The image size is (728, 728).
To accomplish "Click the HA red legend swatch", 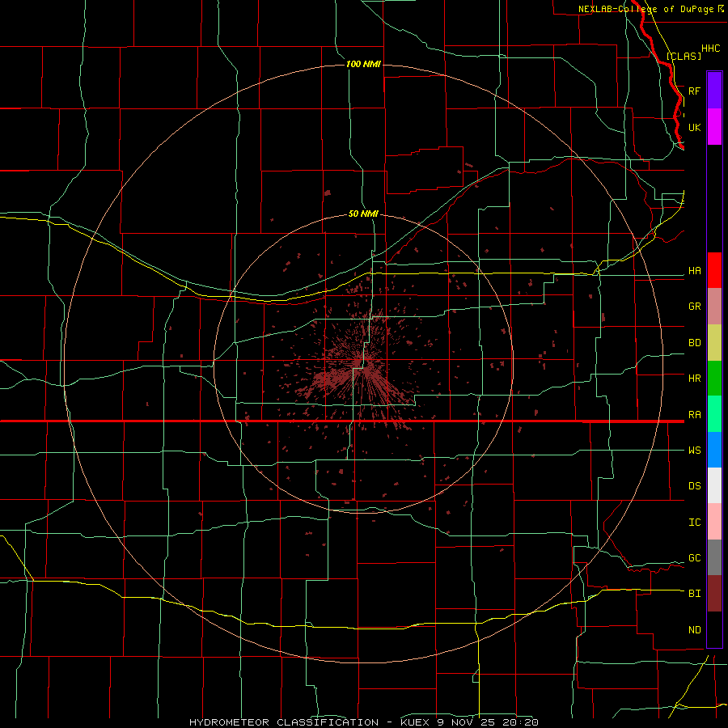I will tap(714, 270).
